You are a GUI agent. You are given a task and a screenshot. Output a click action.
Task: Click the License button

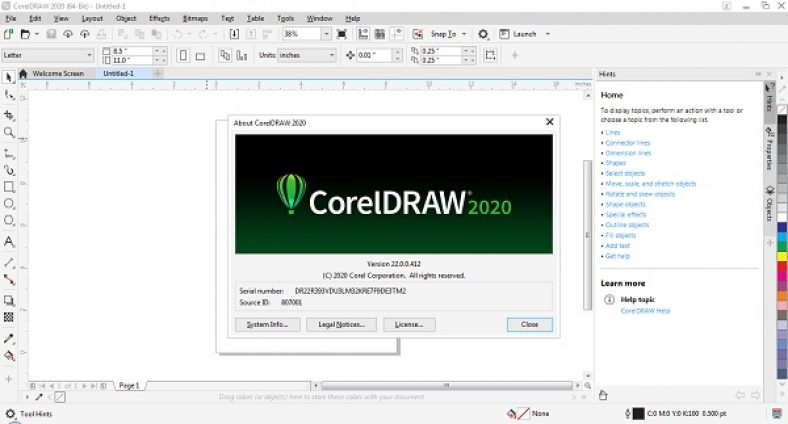pos(409,325)
